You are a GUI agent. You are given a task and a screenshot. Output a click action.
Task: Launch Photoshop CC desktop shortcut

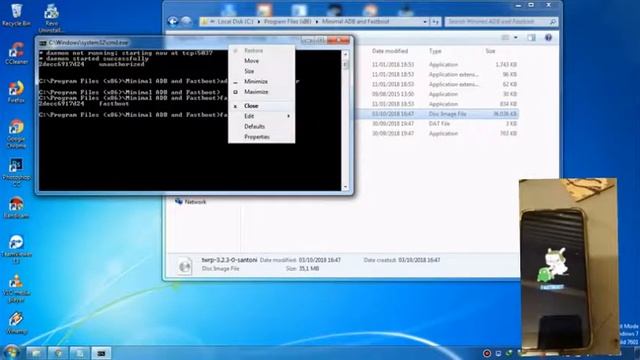click(16, 172)
